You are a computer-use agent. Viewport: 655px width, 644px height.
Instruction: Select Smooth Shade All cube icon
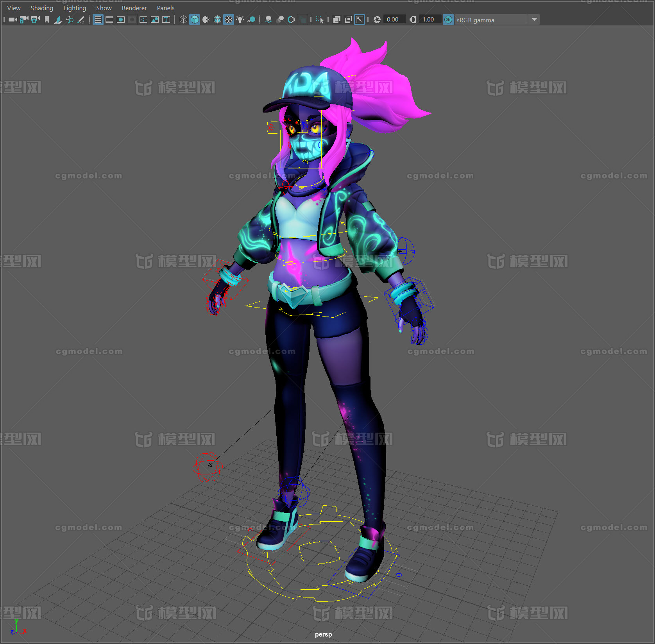coord(195,20)
